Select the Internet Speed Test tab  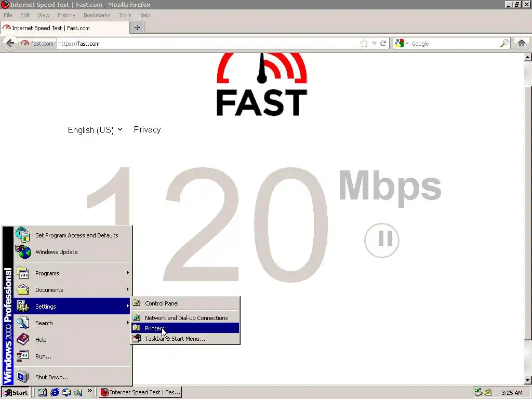point(65,28)
